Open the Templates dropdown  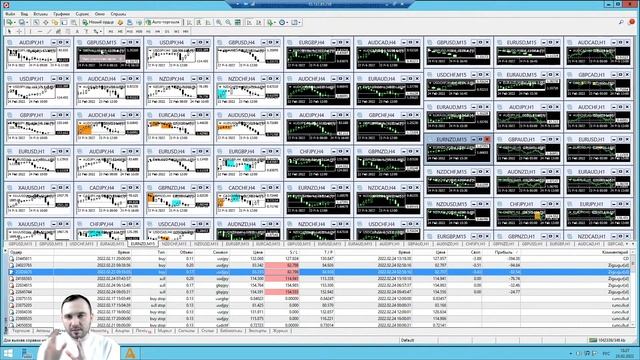296,22
